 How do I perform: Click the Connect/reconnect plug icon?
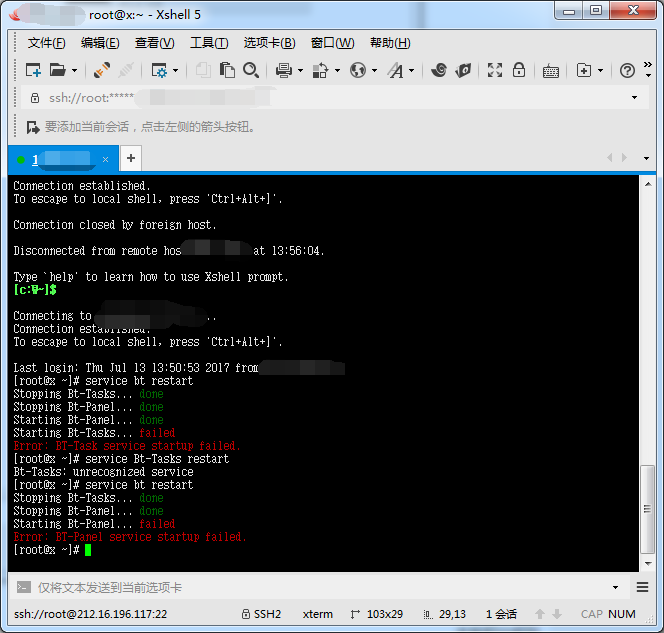(x=102, y=70)
